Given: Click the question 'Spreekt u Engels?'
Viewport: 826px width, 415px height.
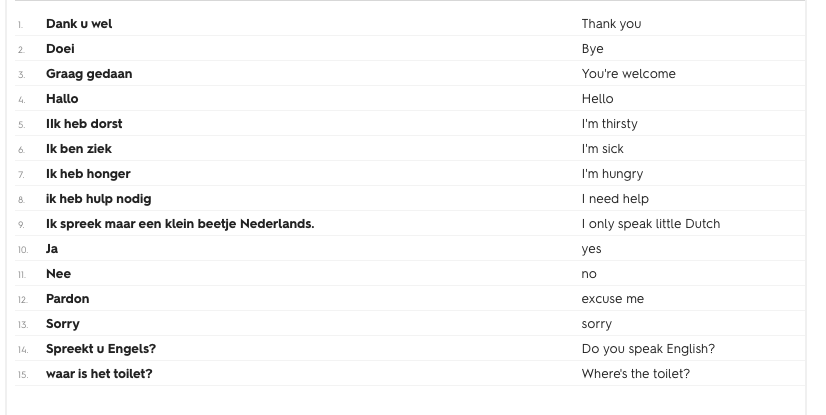Looking at the screenshot, I should (x=101, y=348).
